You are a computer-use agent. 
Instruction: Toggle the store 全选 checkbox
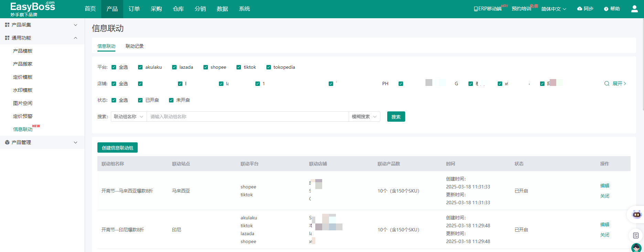pos(114,84)
